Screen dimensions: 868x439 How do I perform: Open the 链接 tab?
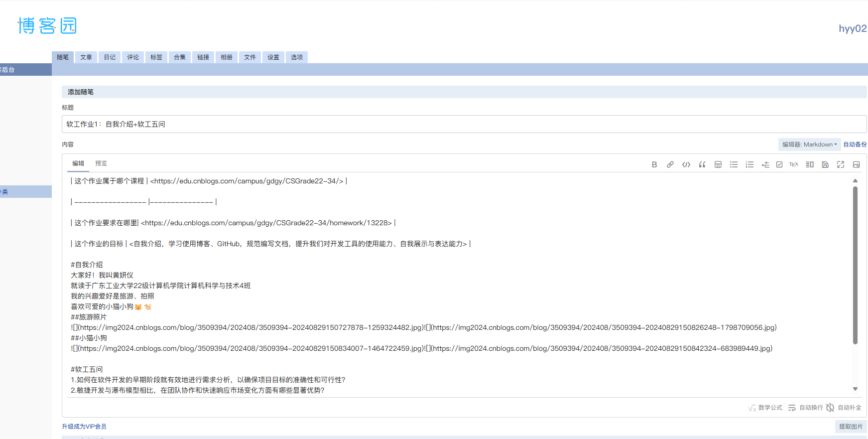point(203,57)
